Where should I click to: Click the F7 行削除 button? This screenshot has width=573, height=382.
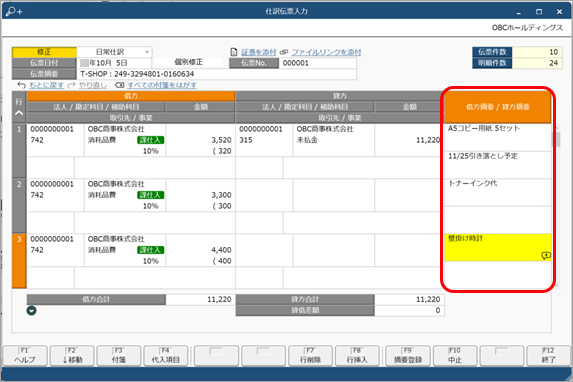(310, 356)
